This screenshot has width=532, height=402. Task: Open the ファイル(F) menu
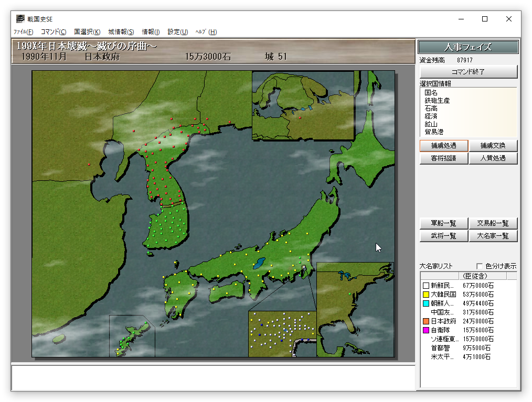[x=23, y=32]
